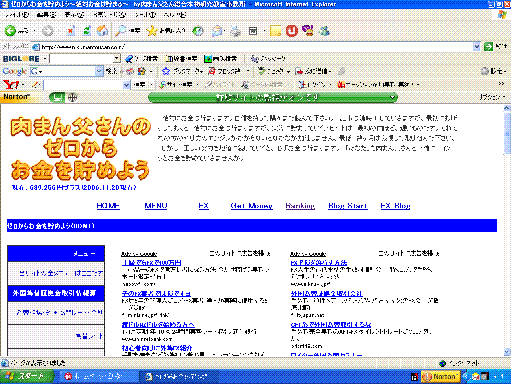Click the FX Blog navigation link
Viewport: 512px width, 385px height.
point(395,206)
